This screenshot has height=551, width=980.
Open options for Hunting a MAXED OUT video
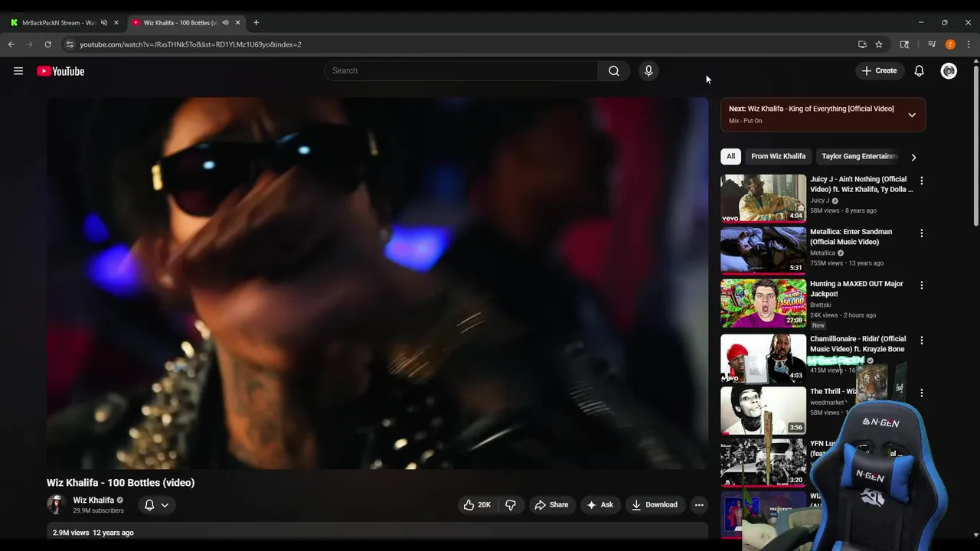(x=922, y=285)
